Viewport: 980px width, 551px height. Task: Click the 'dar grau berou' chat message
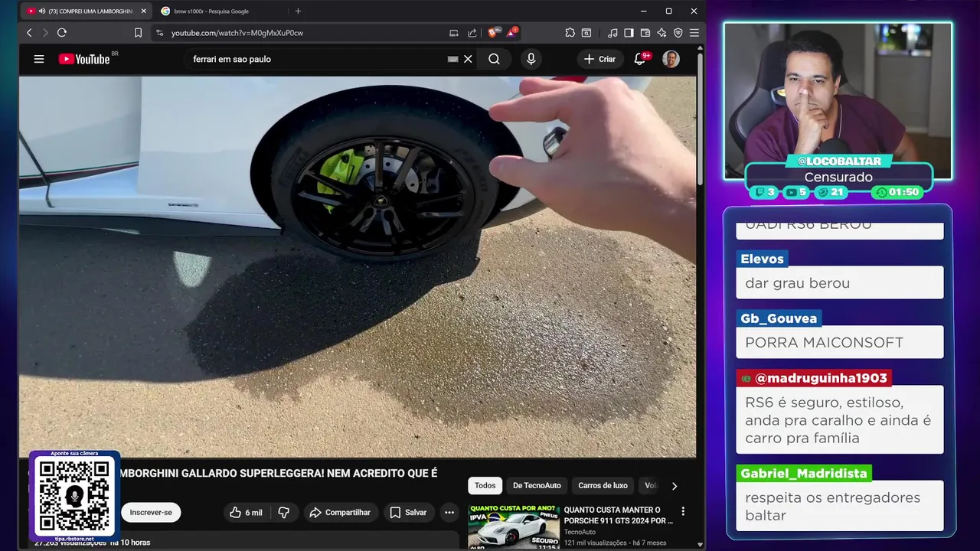tap(840, 282)
